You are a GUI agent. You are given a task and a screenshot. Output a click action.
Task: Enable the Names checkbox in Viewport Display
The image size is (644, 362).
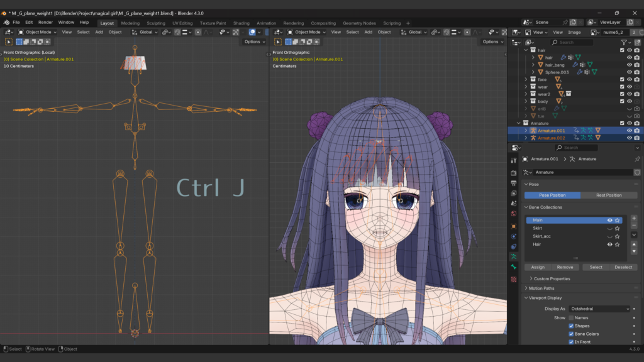571,318
